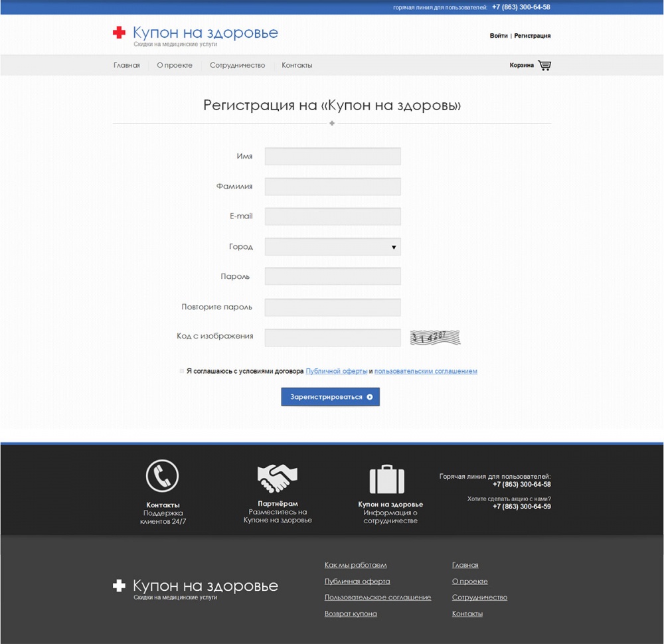The height and width of the screenshot is (644, 664).
Task: Tick the agreement checkbox
Action: (182, 371)
